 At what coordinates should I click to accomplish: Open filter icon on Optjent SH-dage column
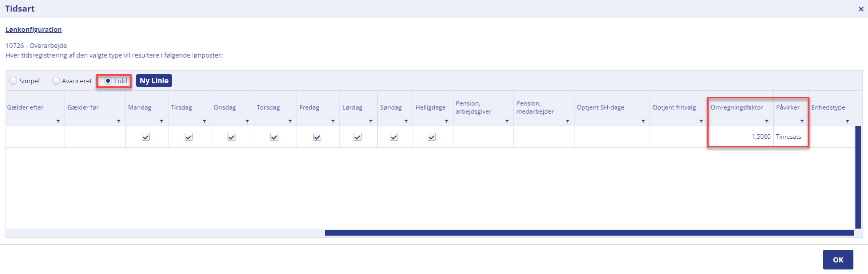pyautogui.click(x=643, y=122)
